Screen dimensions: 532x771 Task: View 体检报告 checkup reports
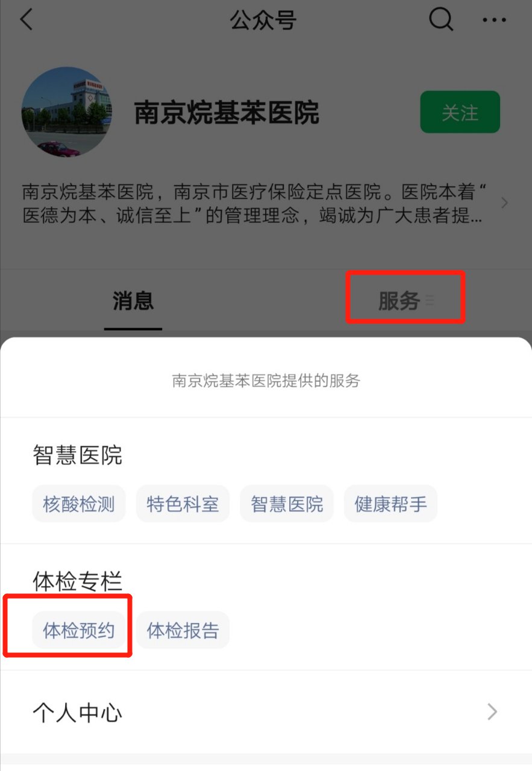click(183, 630)
